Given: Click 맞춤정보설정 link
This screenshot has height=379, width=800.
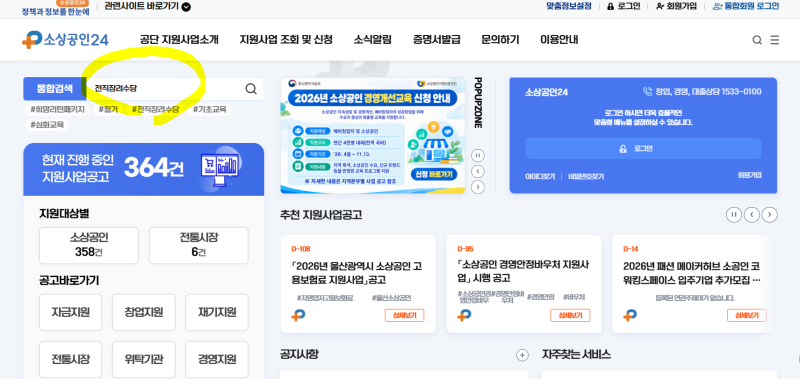Looking at the screenshot, I should [x=569, y=7].
